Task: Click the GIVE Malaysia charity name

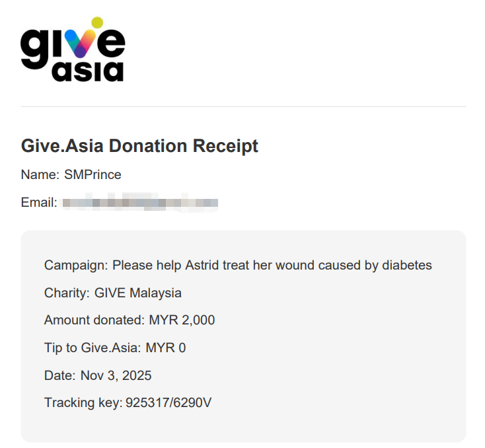Action: pyautogui.click(x=138, y=293)
